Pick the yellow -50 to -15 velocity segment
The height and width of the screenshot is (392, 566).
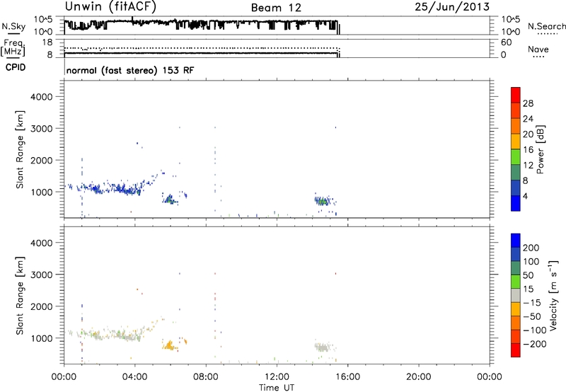point(516,309)
